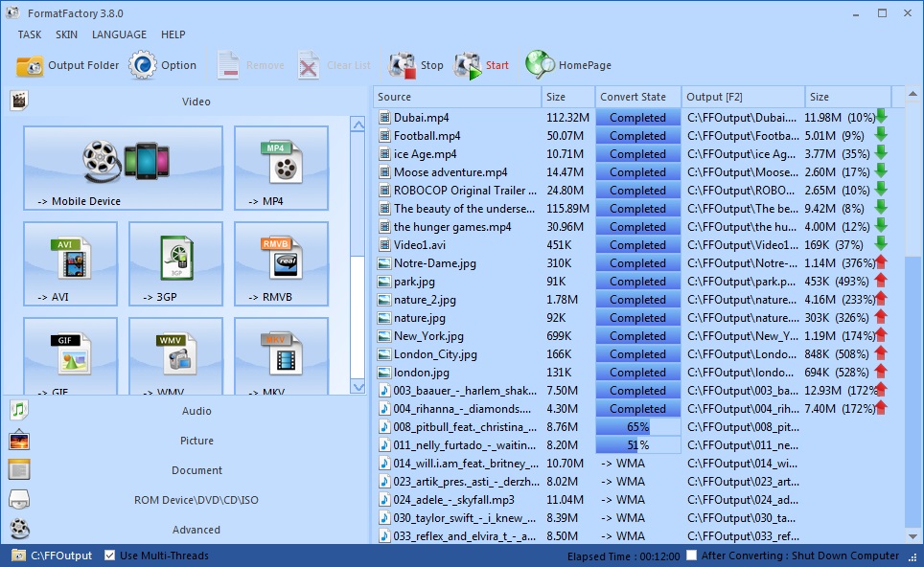Click the video format panel scroll up arrow

[358, 125]
